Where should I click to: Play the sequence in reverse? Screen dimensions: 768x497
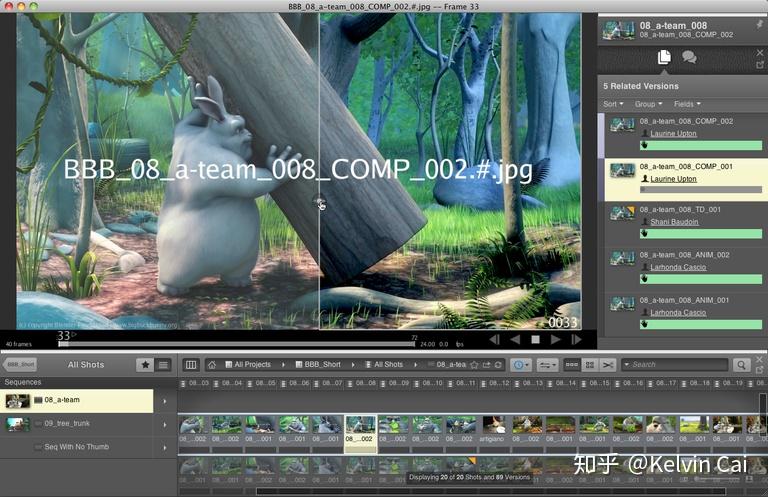(x=515, y=339)
